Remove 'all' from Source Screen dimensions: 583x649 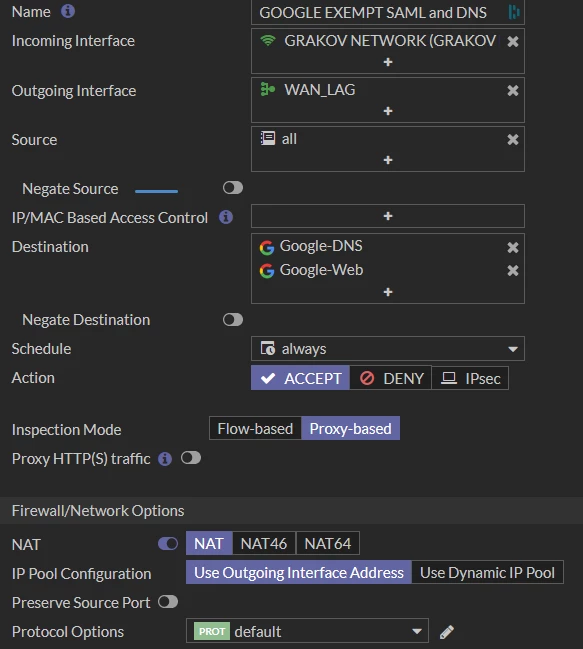[x=513, y=139]
